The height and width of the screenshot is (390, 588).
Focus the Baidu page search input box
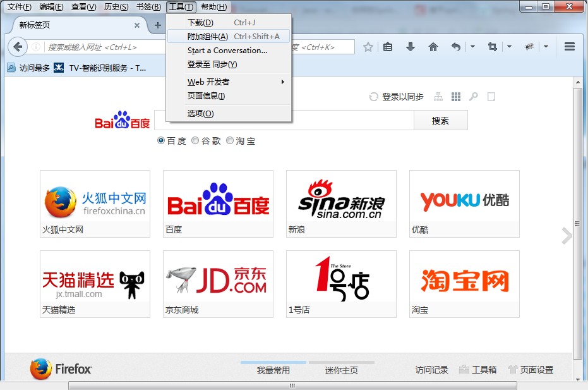click(x=284, y=121)
